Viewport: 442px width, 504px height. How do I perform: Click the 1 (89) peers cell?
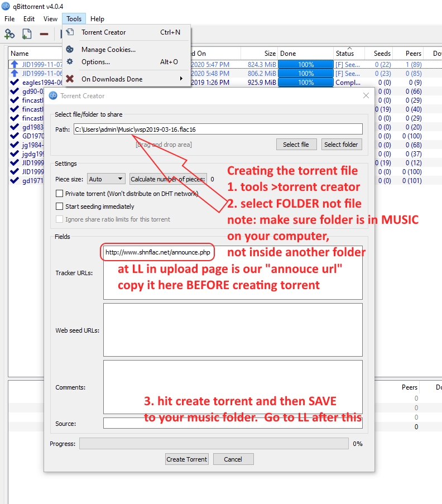point(414,64)
